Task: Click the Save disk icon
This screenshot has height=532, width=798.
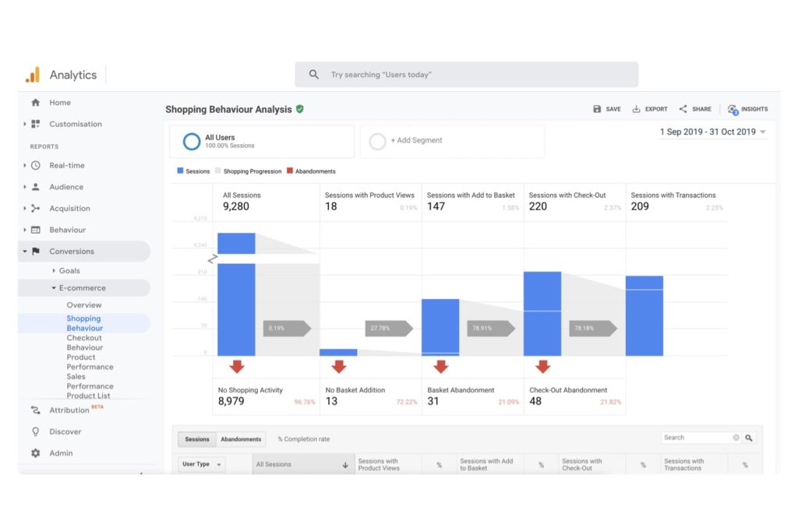Action: pyautogui.click(x=597, y=109)
